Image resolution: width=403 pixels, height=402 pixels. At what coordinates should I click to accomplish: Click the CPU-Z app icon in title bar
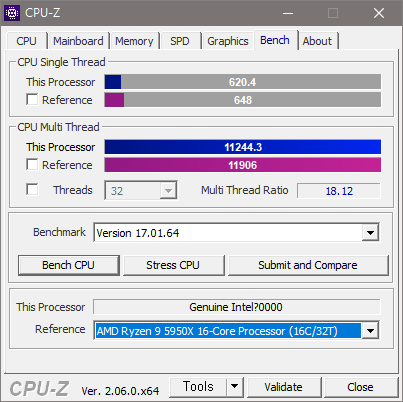12,13
